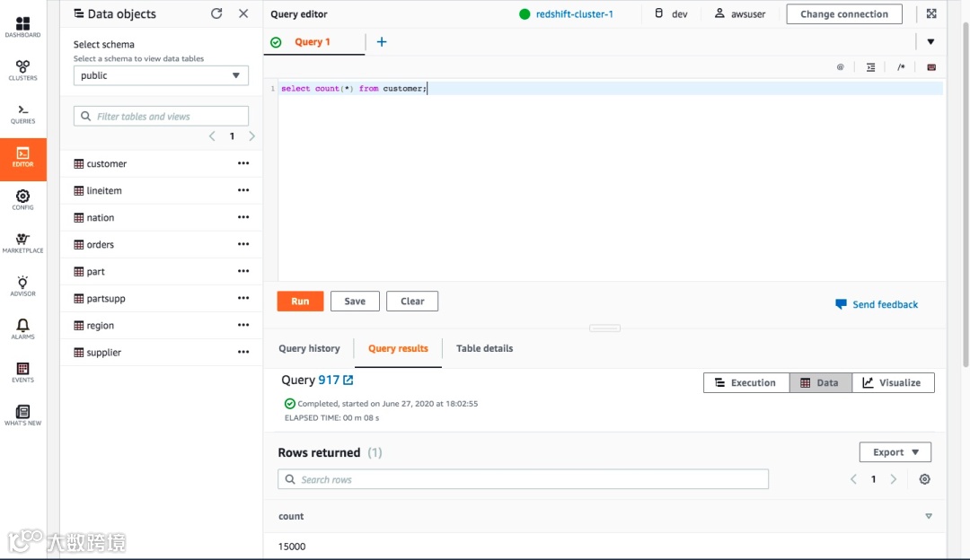Open actions menu for region table
This screenshot has width=970, height=560.
243,325
